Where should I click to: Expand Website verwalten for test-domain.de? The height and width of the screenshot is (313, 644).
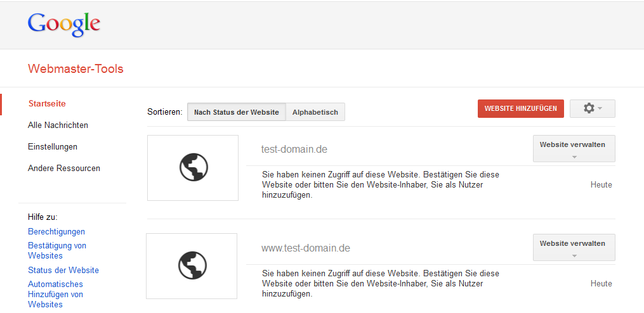574,148
